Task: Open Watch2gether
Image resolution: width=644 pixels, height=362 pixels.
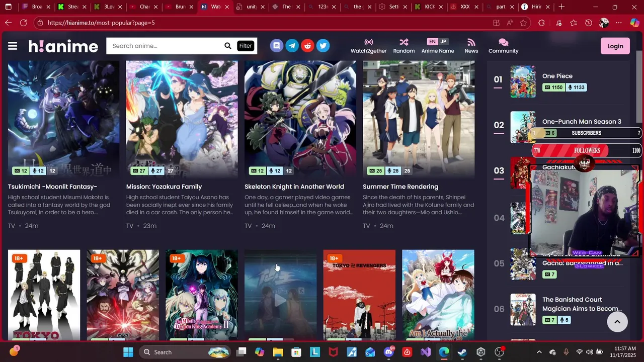Action: click(x=368, y=46)
